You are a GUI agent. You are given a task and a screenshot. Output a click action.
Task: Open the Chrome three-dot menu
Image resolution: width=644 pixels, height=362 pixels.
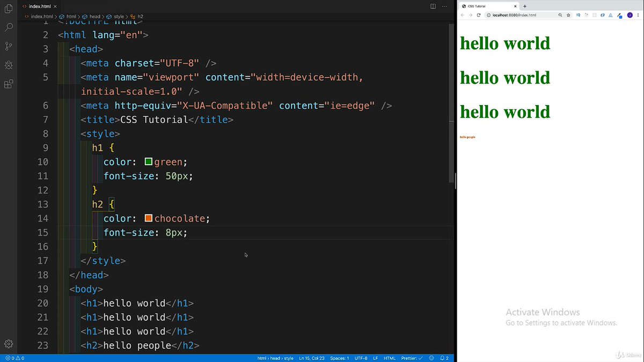[639, 15]
